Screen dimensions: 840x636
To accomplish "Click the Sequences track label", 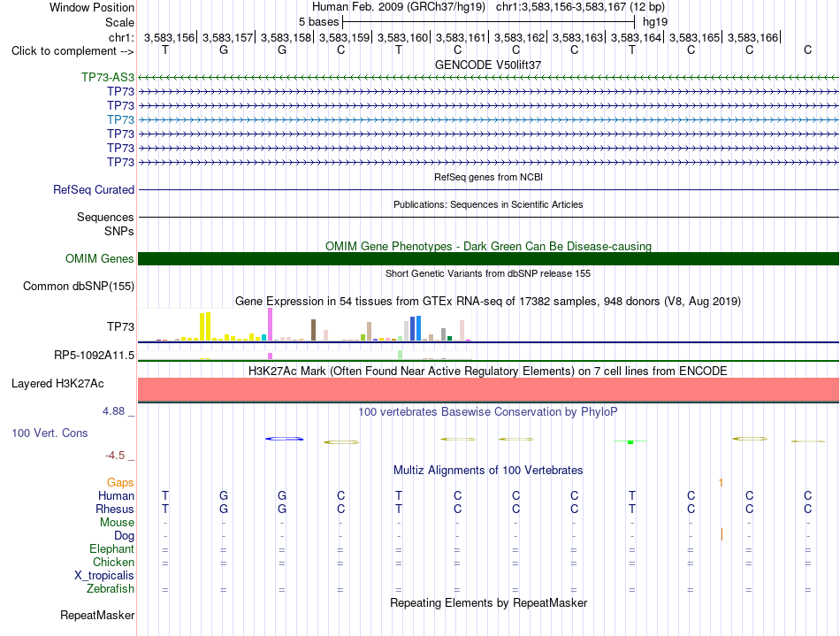I will click(105, 217).
